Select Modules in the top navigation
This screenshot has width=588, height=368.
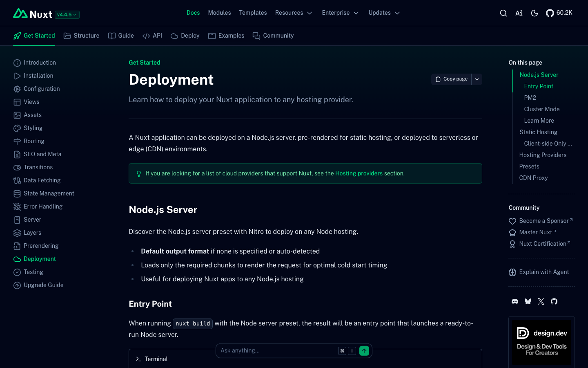[x=219, y=13]
